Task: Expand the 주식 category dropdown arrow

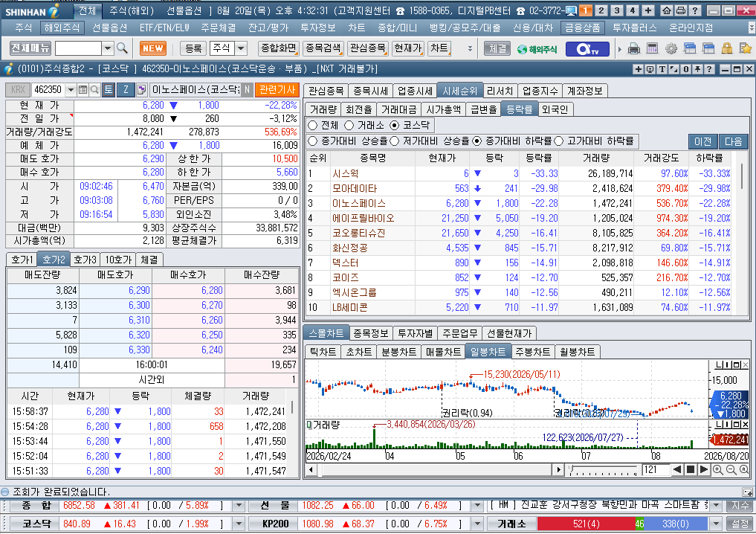Action: (x=241, y=48)
